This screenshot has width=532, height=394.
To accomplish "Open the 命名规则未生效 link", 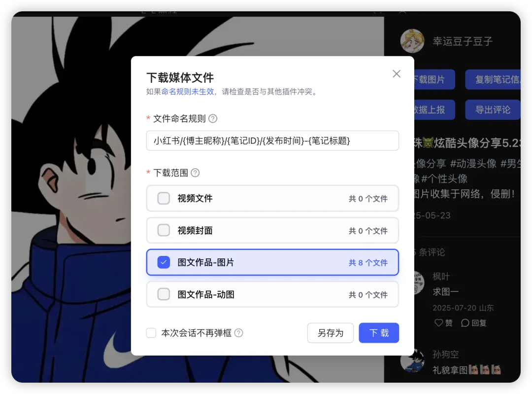I will (x=188, y=92).
